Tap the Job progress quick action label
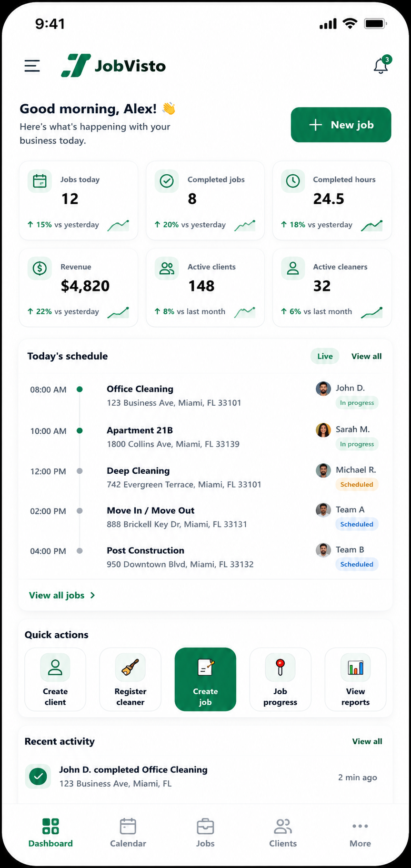The image size is (411, 868). (x=280, y=697)
